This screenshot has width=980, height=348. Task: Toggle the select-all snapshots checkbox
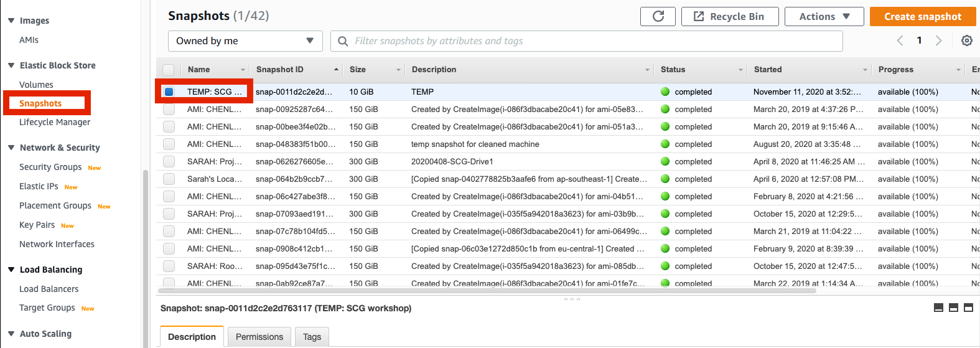(169, 70)
